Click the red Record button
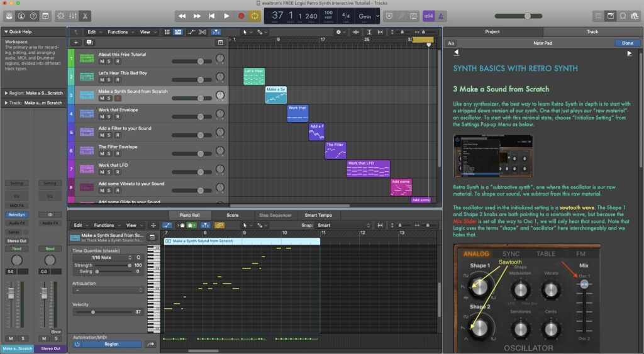Screen dimensions: 644x354 coord(241,16)
